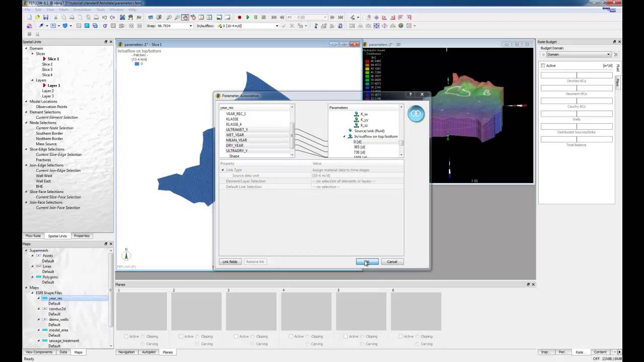Enable Active checkbox for plane 2
Viewport: 644px width, 362px height.
[x=181, y=336]
